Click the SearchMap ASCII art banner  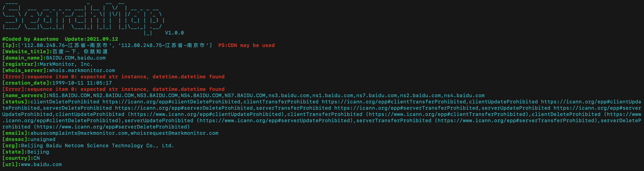[x=83, y=17]
